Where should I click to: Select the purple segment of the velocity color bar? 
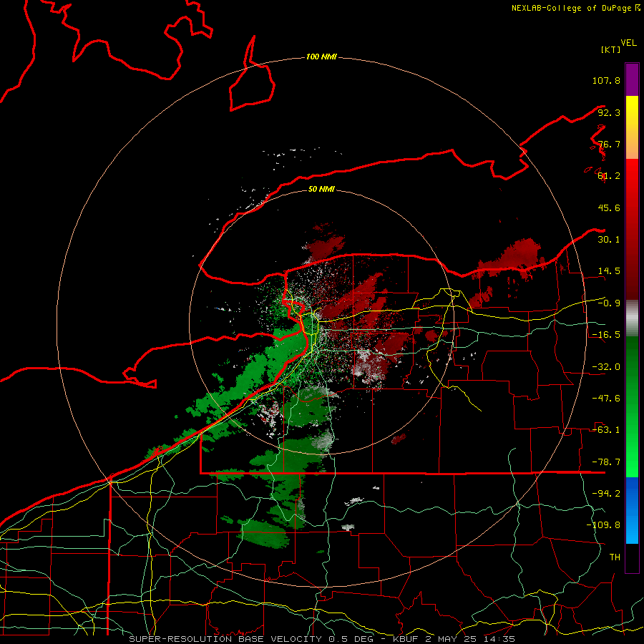[x=632, y=79]
